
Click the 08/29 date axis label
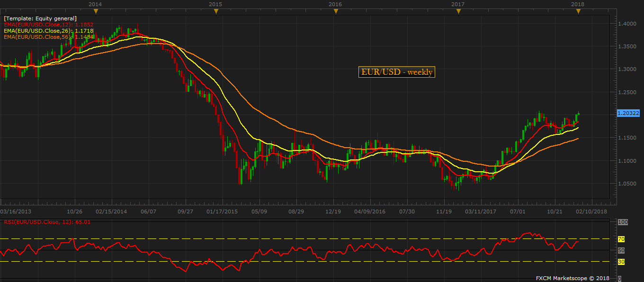coord(296,211)
